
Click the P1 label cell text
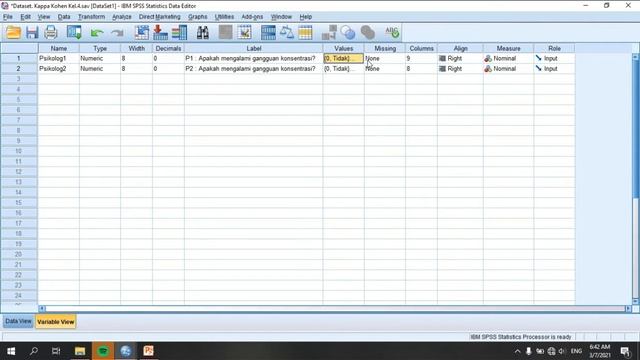coord(250,58)
